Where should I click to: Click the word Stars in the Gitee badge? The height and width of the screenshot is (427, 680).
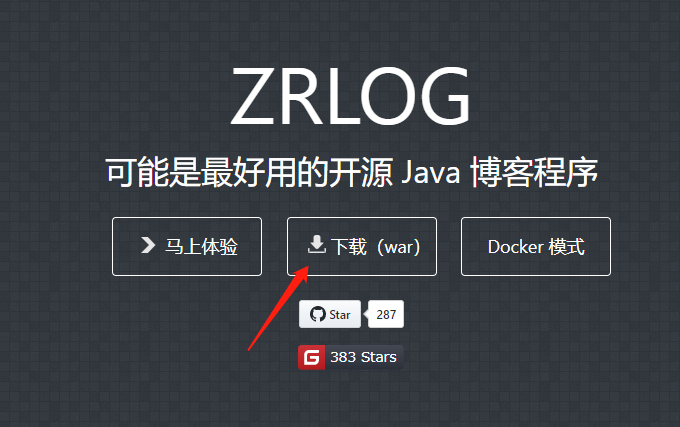coord(379,357)
